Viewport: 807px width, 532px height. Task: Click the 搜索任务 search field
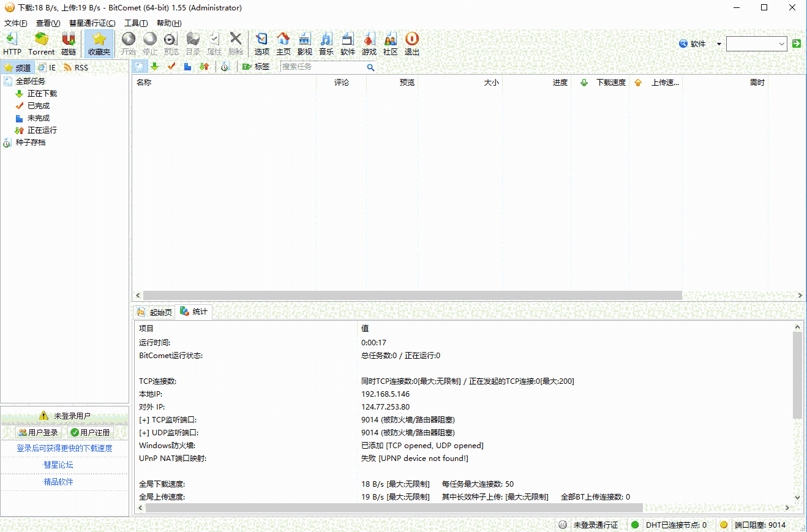323,67
